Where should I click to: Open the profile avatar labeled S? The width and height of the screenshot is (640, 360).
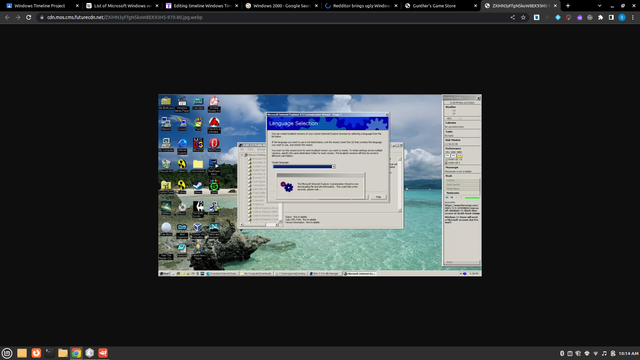click(622, 18)
